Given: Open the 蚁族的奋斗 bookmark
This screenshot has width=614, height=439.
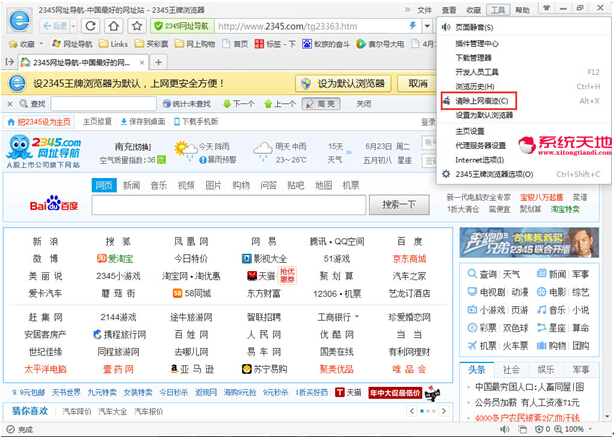Looking at the screenshot, I should (x=326, y=44).
